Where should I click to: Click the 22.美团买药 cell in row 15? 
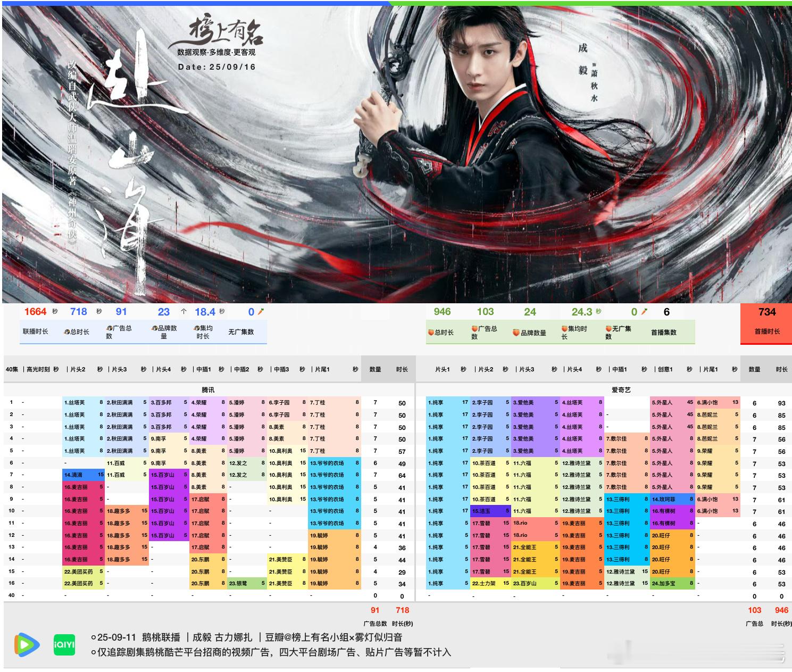[84, 571]
